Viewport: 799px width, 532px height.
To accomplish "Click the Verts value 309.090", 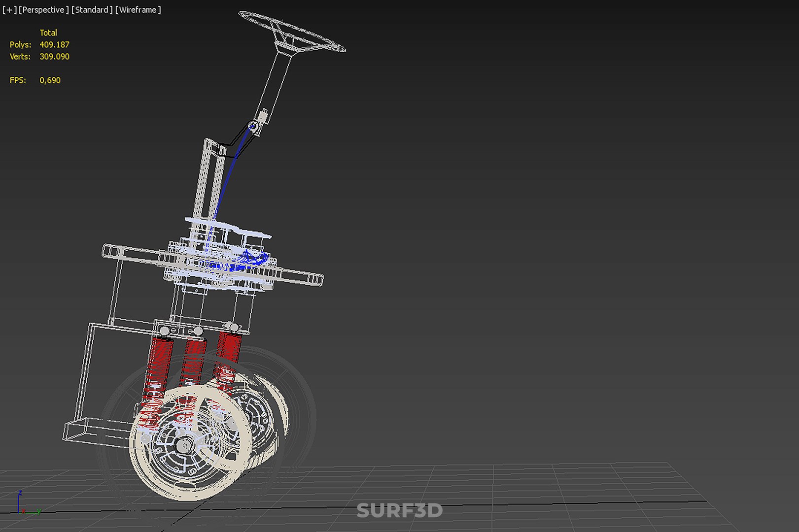I will click(54, 57).
